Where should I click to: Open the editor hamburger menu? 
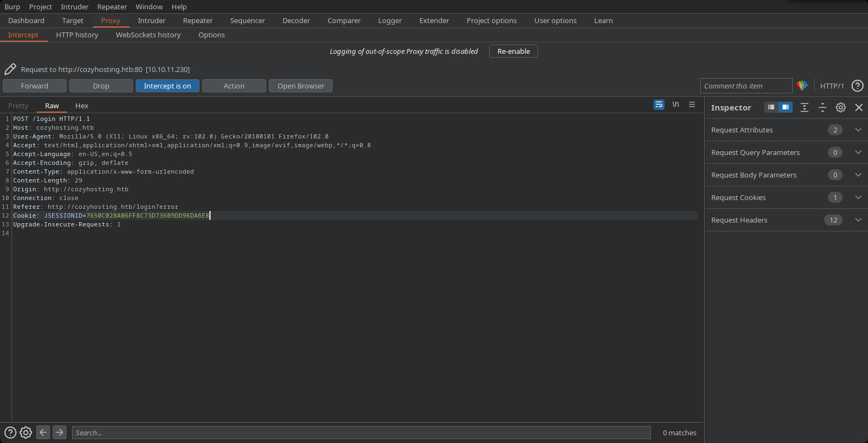692,104
